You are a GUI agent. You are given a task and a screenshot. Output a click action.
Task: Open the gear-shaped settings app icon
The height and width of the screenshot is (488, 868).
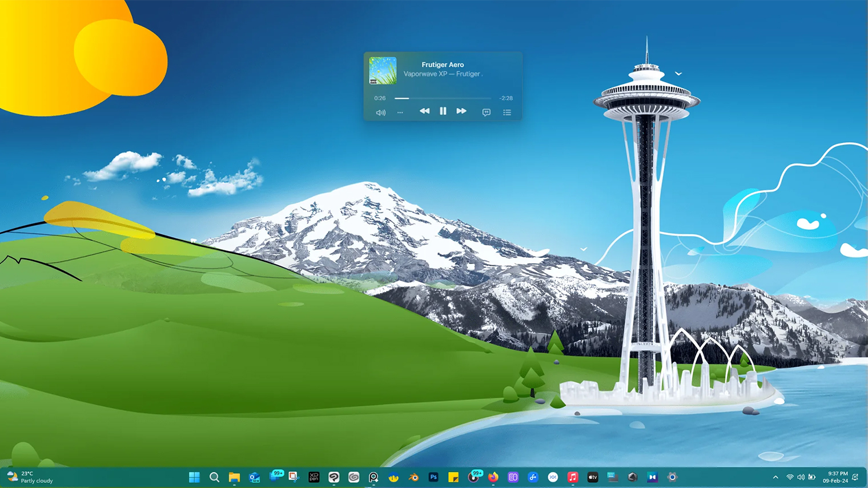tap(672, 477)
